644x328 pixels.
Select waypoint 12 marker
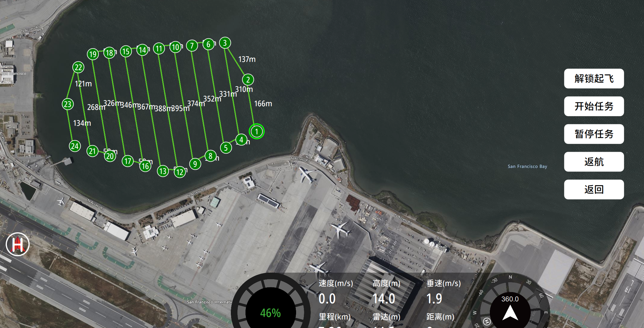(180, 172)
